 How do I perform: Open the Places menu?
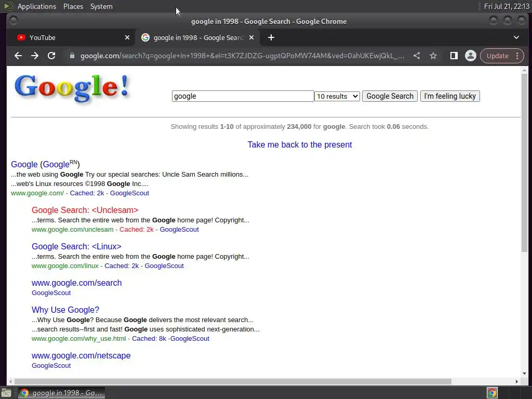click(x=73, y=6)
